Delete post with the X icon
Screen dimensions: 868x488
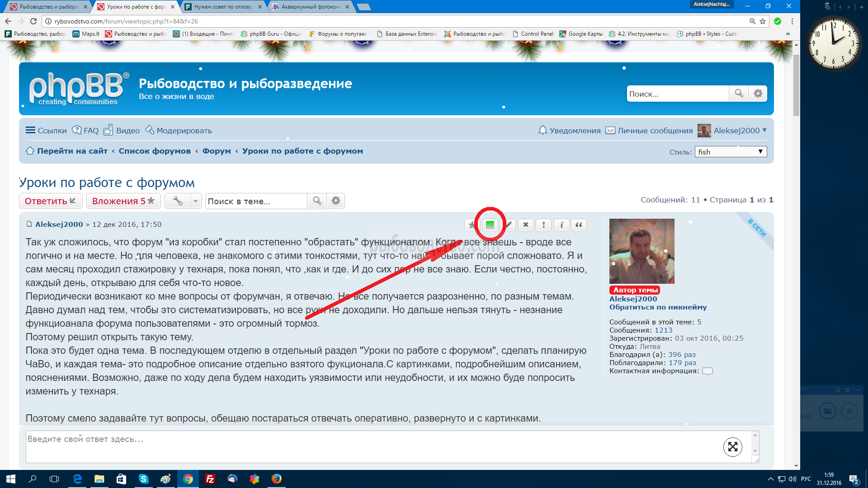[x=526, y=225]
